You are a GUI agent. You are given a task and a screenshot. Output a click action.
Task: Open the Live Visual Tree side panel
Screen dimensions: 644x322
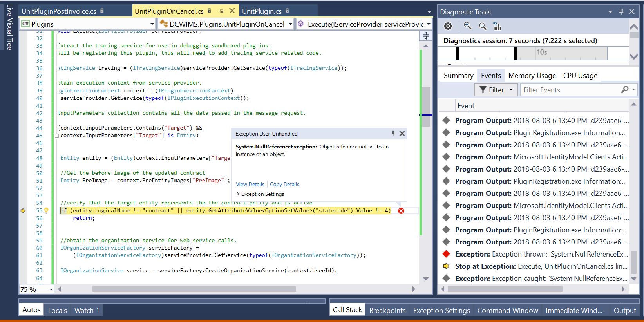[x=9, y=27]
